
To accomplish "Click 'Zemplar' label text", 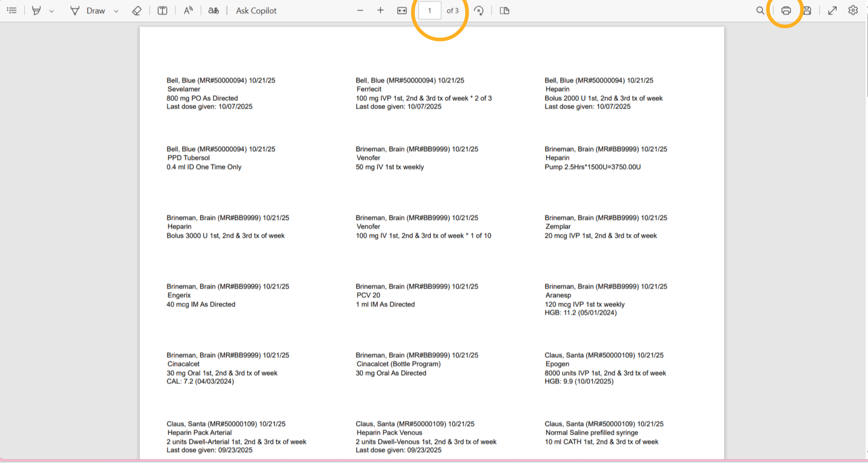I will pos(558,226).
